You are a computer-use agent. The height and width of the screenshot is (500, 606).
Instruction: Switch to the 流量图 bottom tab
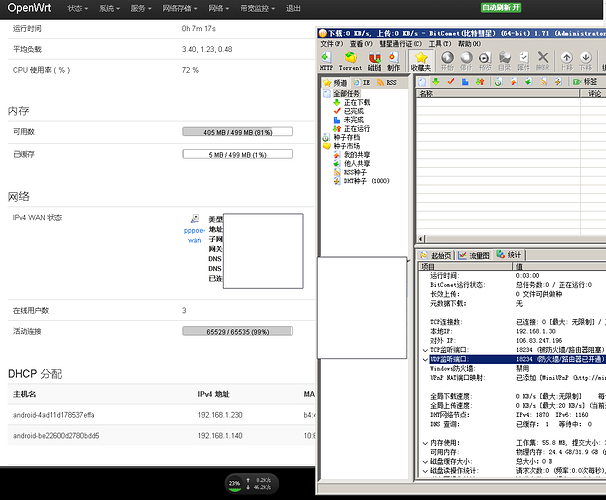[x=474, y=255]
